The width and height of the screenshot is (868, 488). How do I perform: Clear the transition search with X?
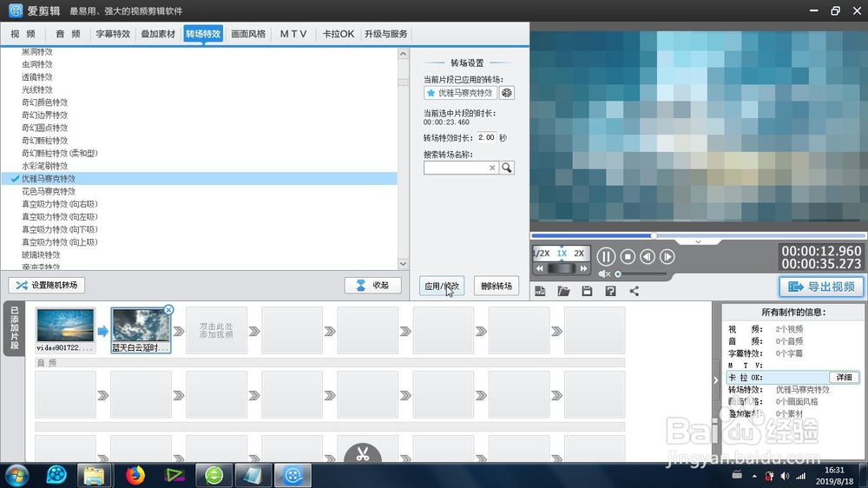[x=492, y=168]
